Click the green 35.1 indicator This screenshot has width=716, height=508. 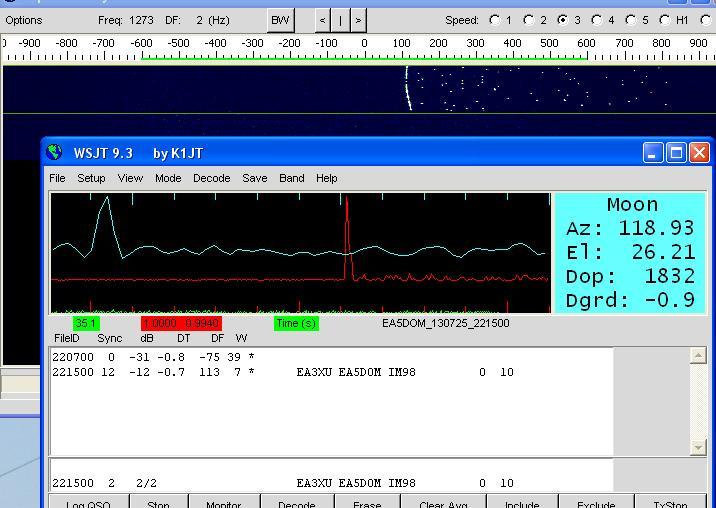coord(86,323)
